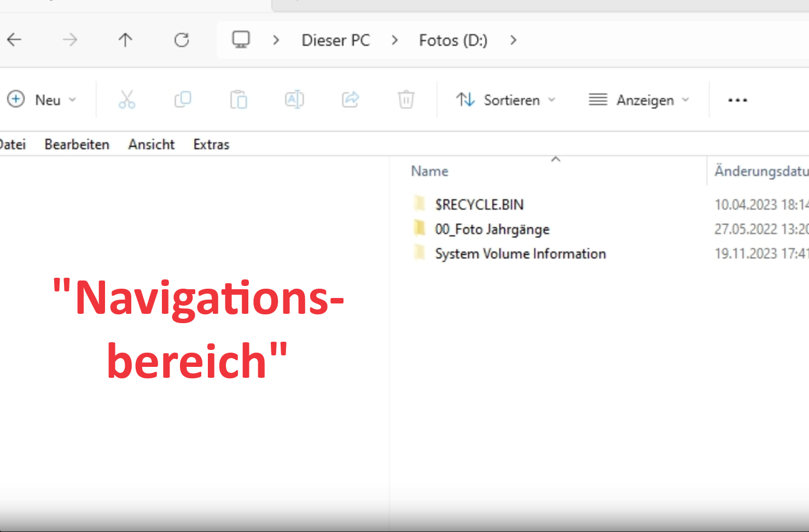
Task: Click the folder icon of System Volume Information
Action: click(x=420, y=253)
